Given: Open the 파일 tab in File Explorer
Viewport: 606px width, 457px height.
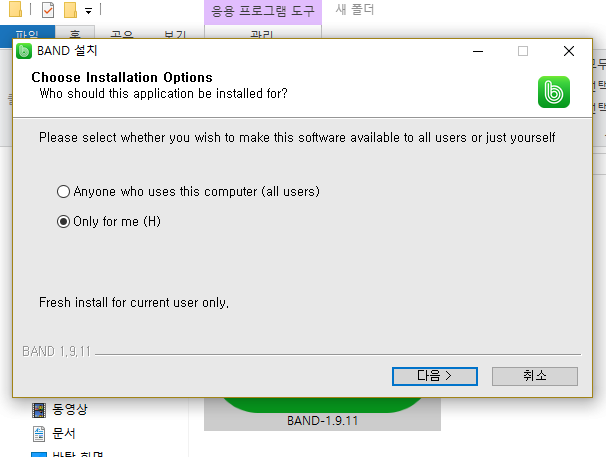Looking at the screenshot, I should coord(27,32).
